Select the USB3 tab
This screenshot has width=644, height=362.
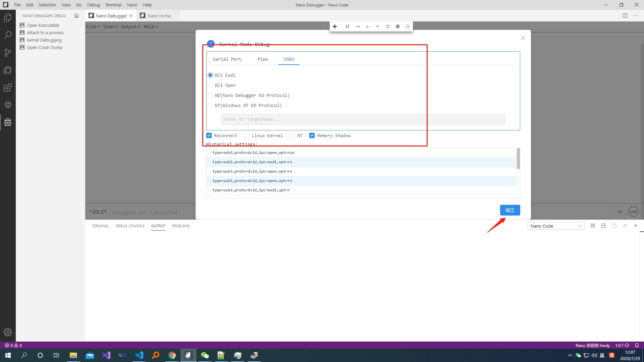[x=289, y=59]
